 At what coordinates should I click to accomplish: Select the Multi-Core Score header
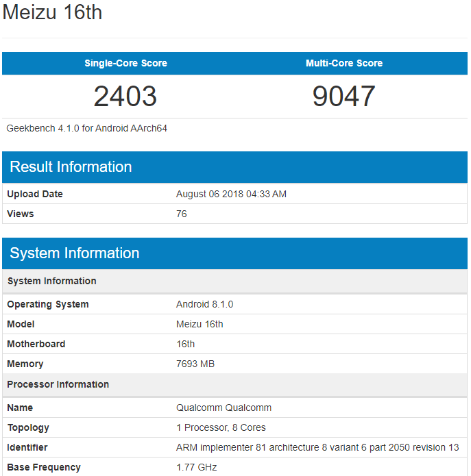344,63
